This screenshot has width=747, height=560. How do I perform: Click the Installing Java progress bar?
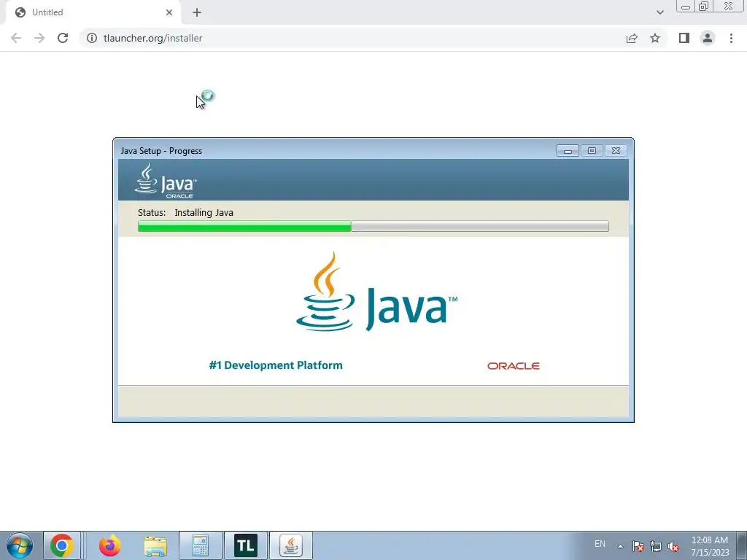pyautogui.click(x=373, y=226)
